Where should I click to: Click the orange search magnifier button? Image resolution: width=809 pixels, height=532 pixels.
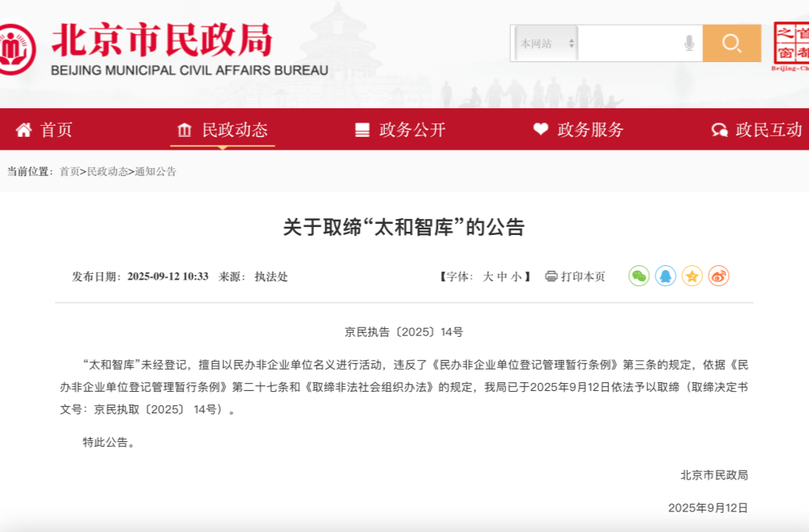click(x=732, y=43)
